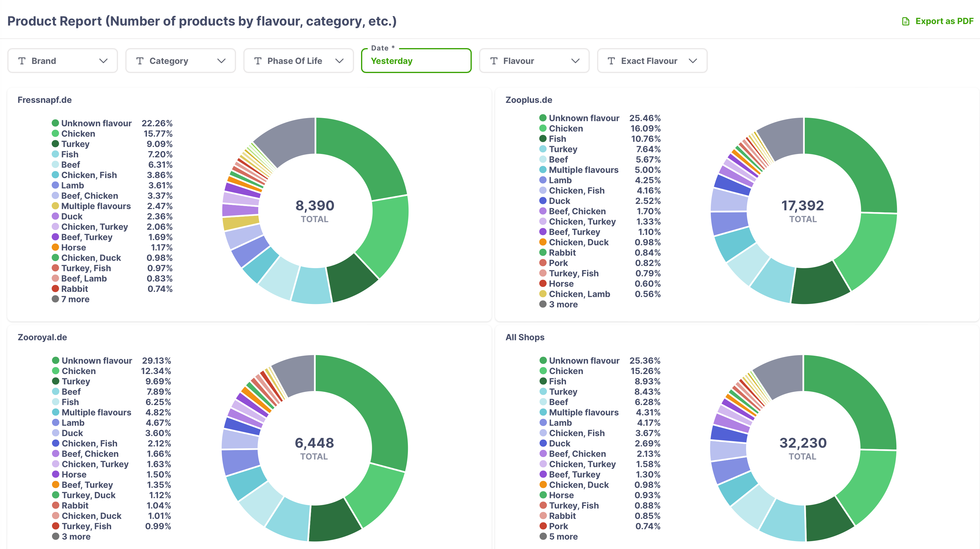Viewport: 980px width, 549px height.
Task: Expand the Exact Flavour dropdown arrow
Action: click(x=693, y=61)
